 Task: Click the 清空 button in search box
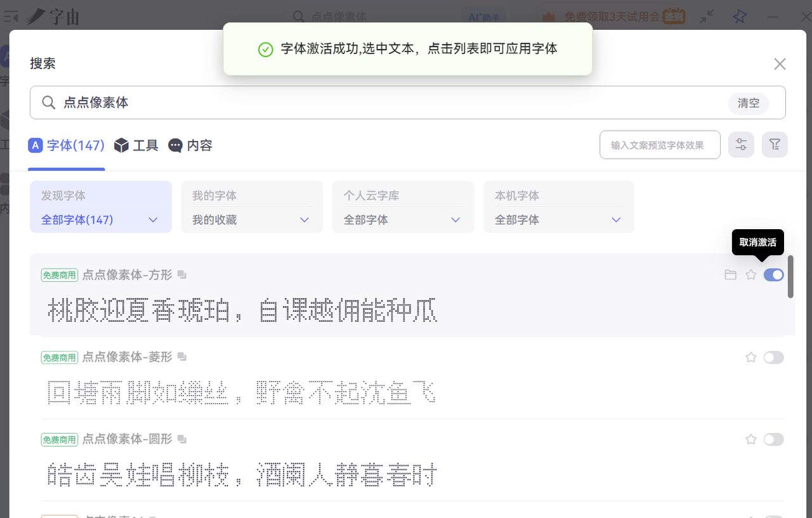749,103
